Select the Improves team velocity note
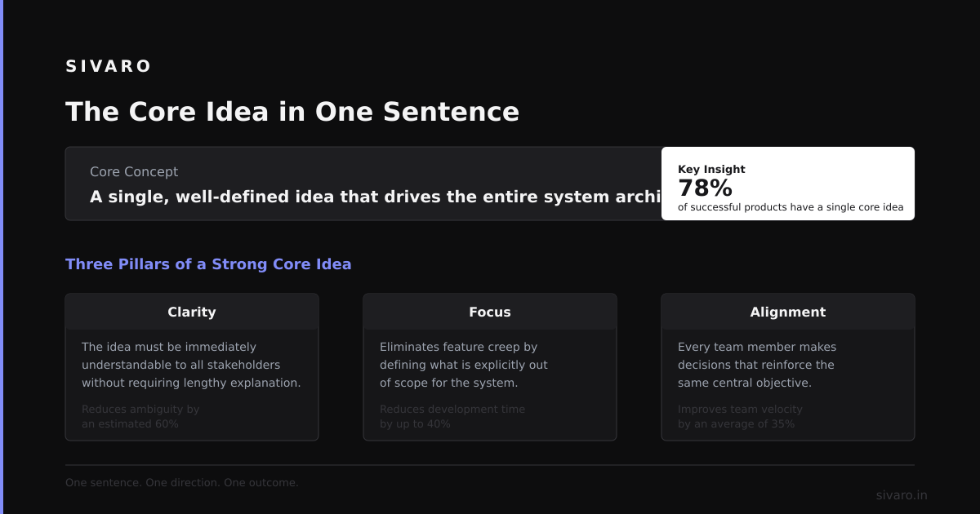The width and height of the screenshot is (980, 514). point(740,417)
